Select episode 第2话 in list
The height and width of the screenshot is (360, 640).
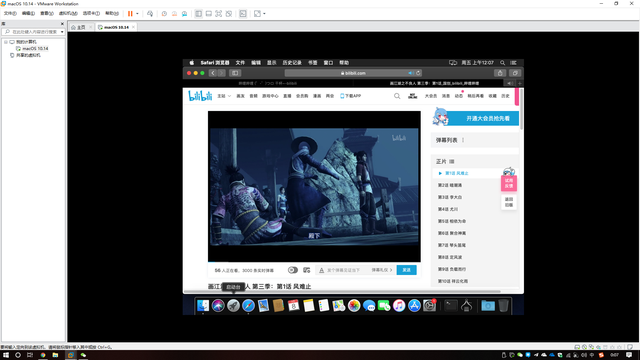(450, 185)
